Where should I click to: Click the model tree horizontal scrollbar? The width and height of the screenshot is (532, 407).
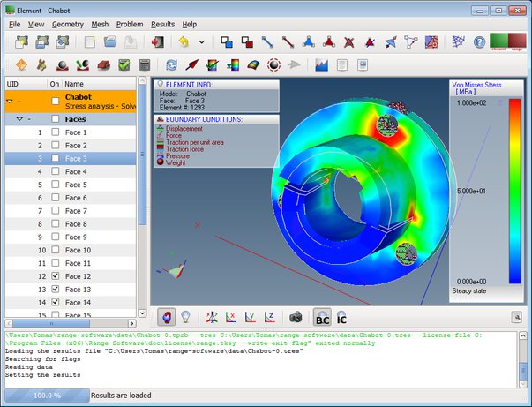click(x=51, y=323)
